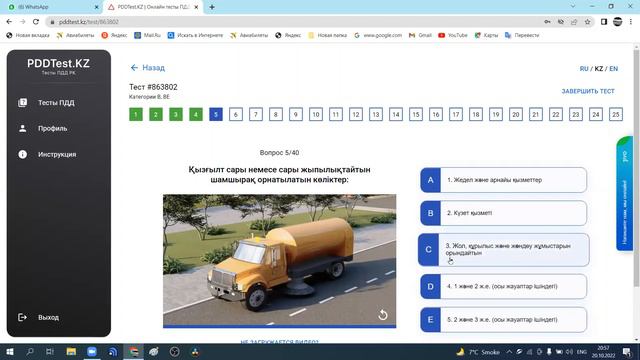The image size is (640, 360).
Task: Switch site language to EN
Action: point(613,69)
